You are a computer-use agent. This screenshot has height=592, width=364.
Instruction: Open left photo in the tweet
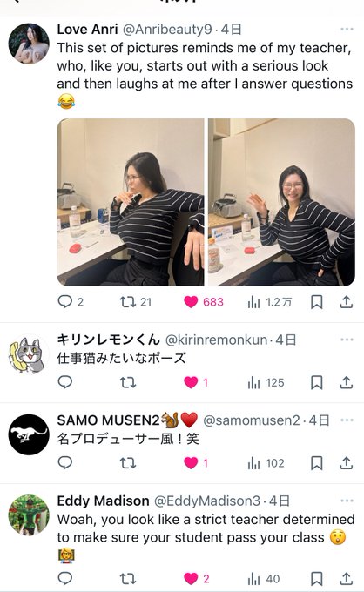coord(131,202)
